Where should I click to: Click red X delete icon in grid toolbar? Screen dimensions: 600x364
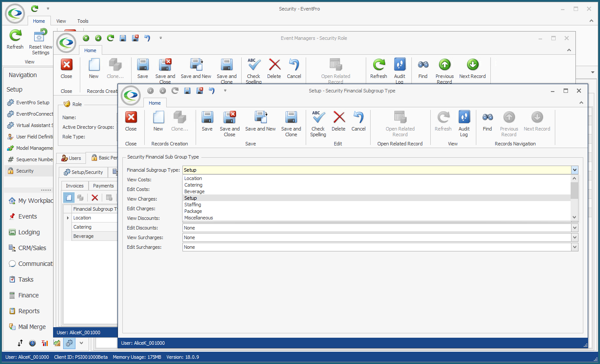[x=95, y=198]
